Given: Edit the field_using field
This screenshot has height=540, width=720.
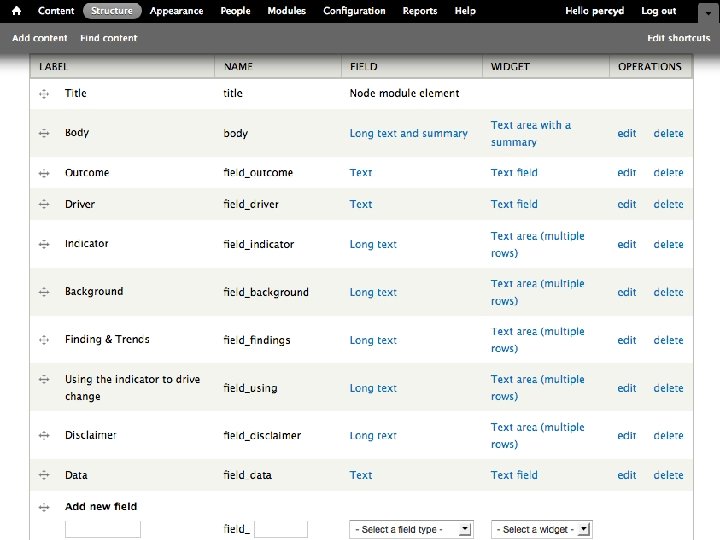Looking at the screenshot, I should tap(627, 388).
